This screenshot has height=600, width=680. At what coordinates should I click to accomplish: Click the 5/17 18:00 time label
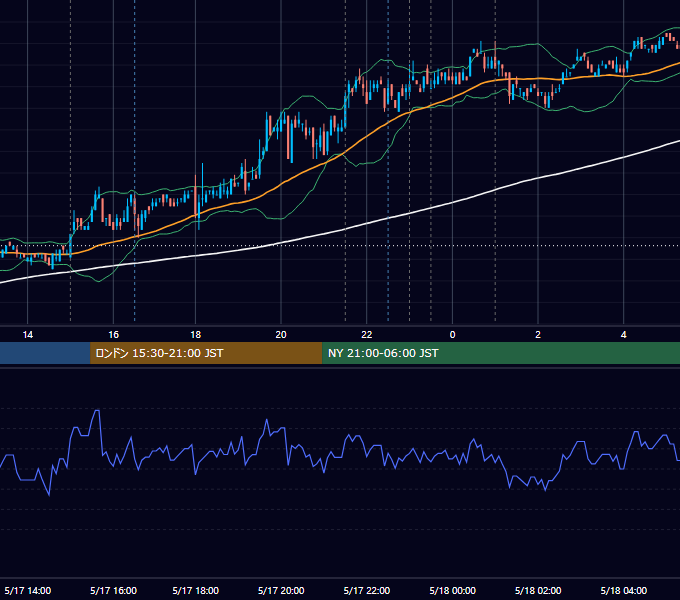(x=196, y=590)
